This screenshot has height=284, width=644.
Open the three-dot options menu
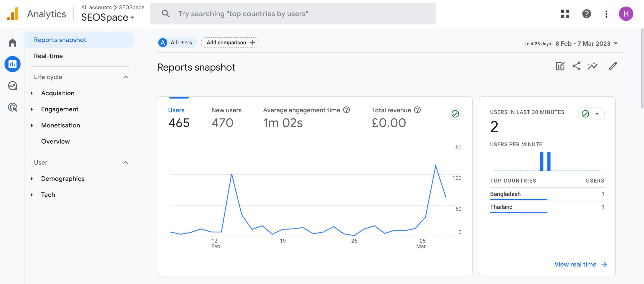pyautogui.click(x=606, y=14)
